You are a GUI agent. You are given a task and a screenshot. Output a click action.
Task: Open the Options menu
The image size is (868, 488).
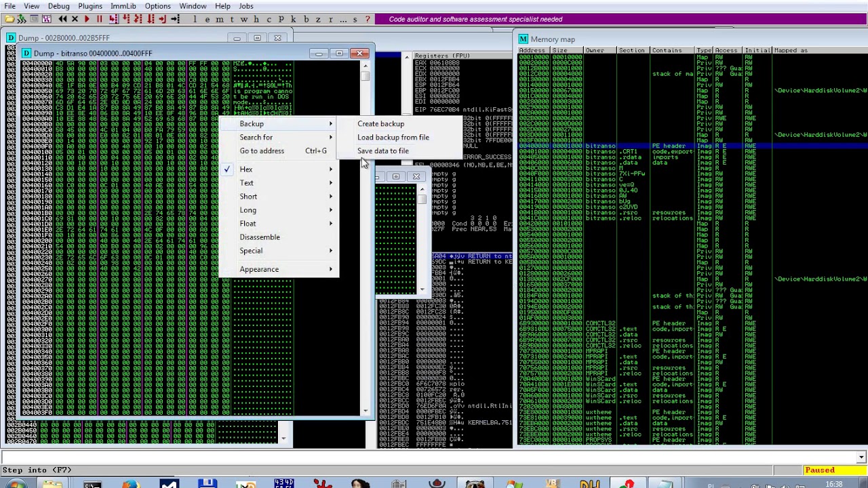click(157, 6)
